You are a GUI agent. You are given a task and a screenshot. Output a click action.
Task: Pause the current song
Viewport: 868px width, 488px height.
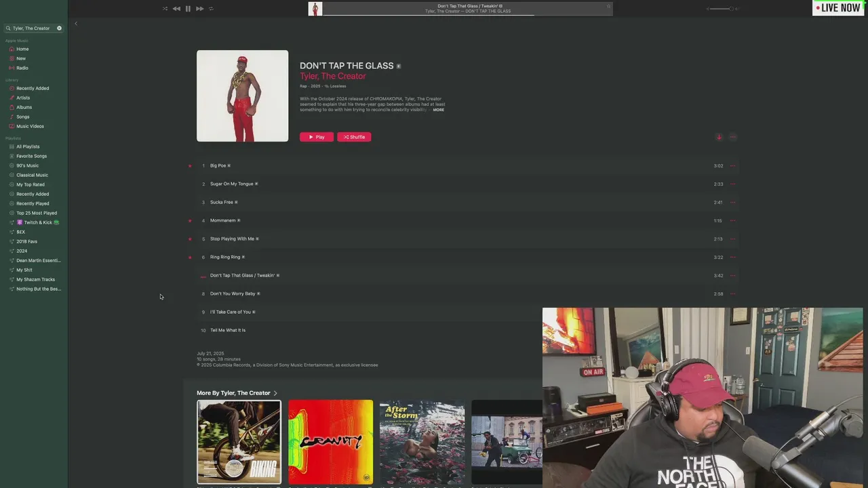188,9
